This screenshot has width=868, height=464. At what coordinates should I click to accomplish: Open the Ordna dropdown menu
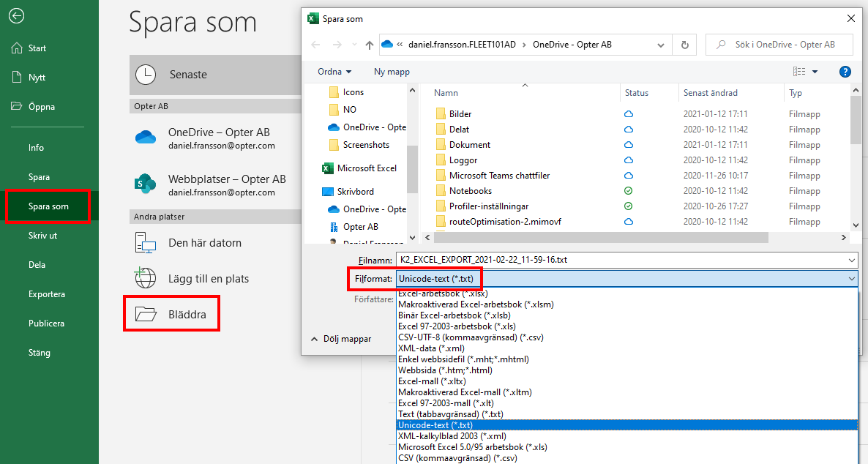click(x=334, y=72)
